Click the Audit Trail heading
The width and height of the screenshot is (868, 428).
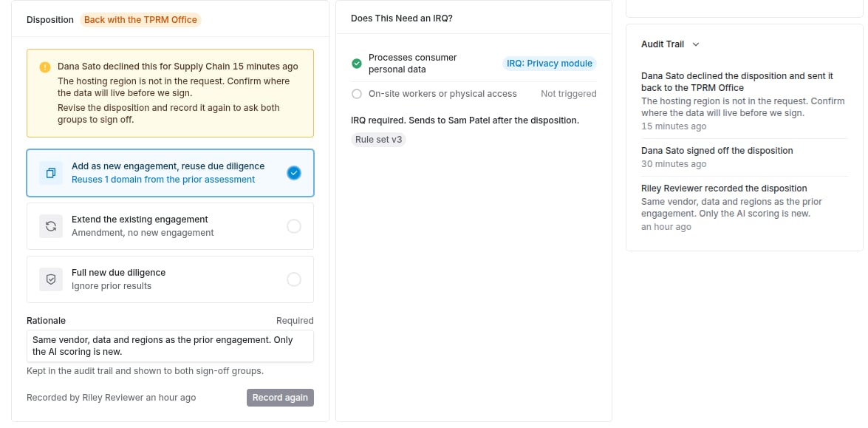coord(663,44)
